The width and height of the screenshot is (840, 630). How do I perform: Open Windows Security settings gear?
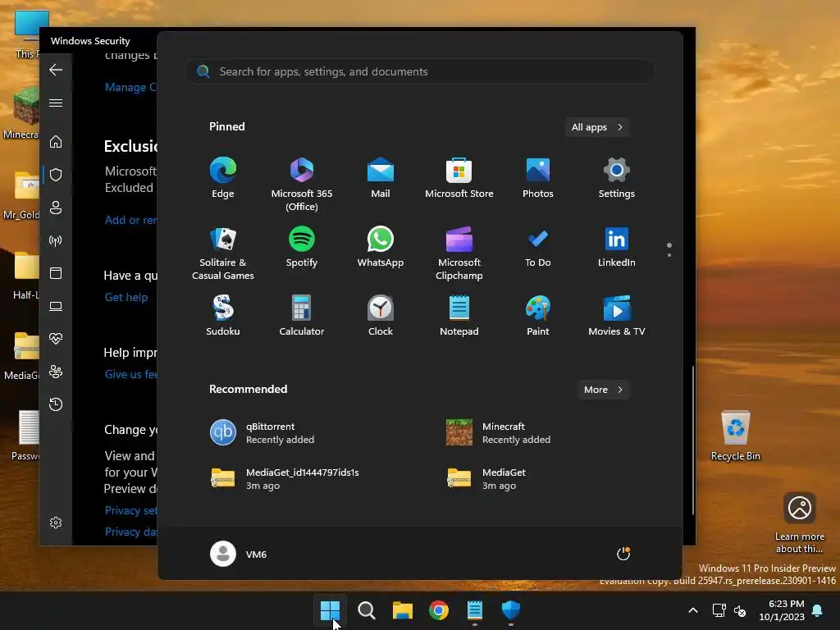pos(56,523)
